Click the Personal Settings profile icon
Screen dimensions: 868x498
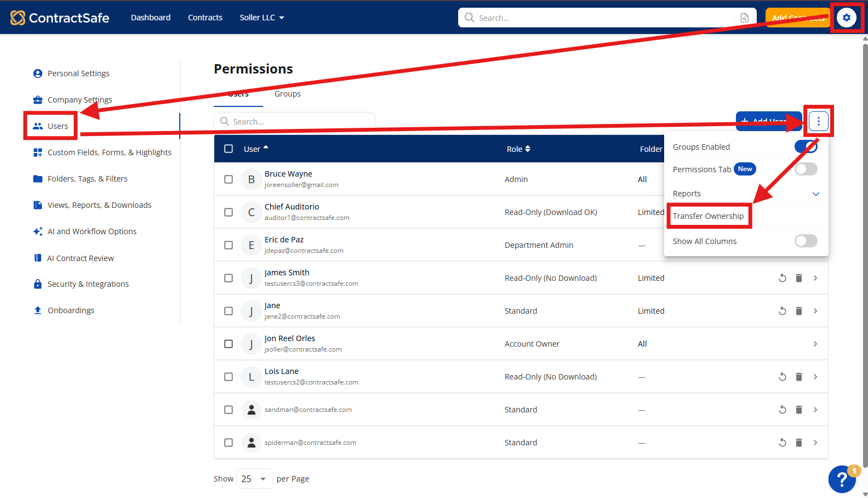38,73
